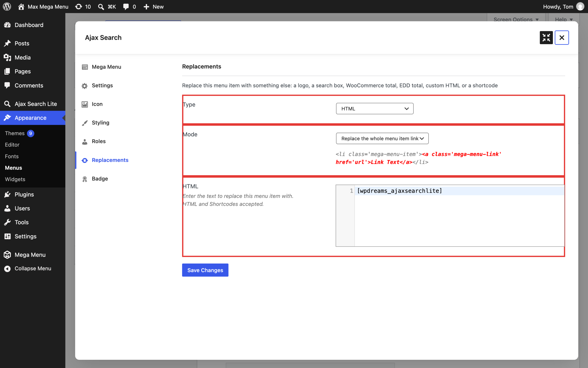
Task: Close the Ajax Search dialog
Action: [562, 38]
